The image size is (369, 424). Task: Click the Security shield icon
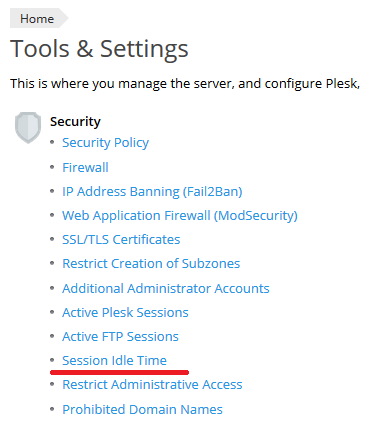coord(28,128)
